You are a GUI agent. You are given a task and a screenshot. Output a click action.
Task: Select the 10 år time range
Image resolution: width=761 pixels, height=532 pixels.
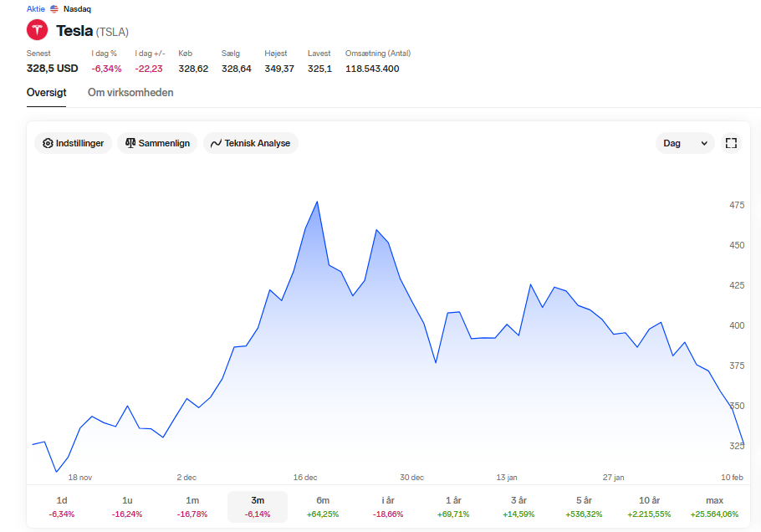pos(650,507)
